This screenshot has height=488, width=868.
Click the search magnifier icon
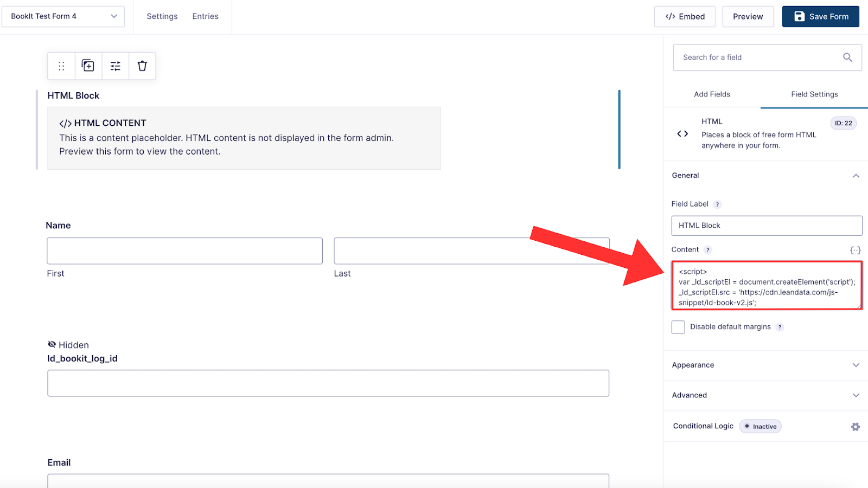[x=847, y=57]
